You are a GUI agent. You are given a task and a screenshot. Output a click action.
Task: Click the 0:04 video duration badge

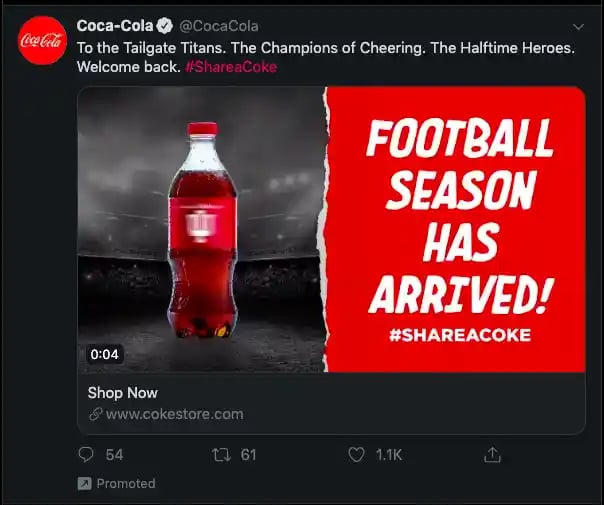104,354
